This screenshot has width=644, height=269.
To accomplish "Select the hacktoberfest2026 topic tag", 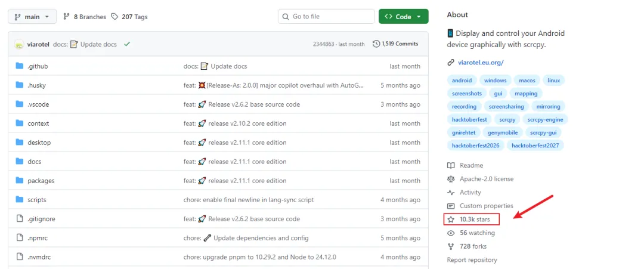I will [476, 146].
